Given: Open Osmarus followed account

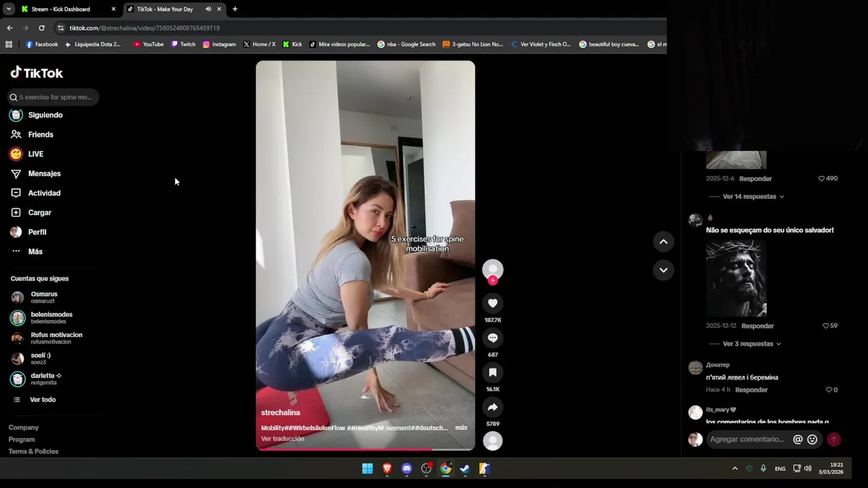Looking at the screenshot, I should point(44,298).
